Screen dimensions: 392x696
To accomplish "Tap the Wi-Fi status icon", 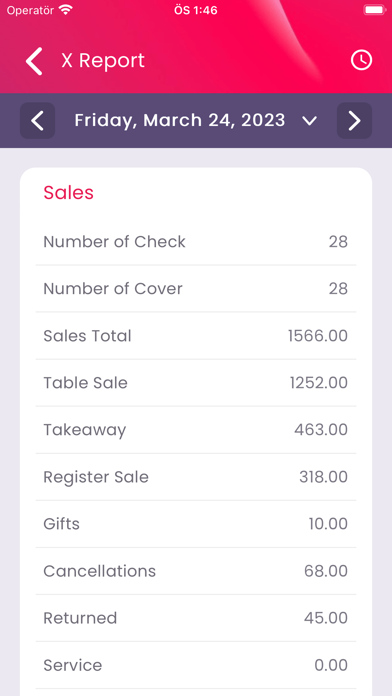I will 66,10.
